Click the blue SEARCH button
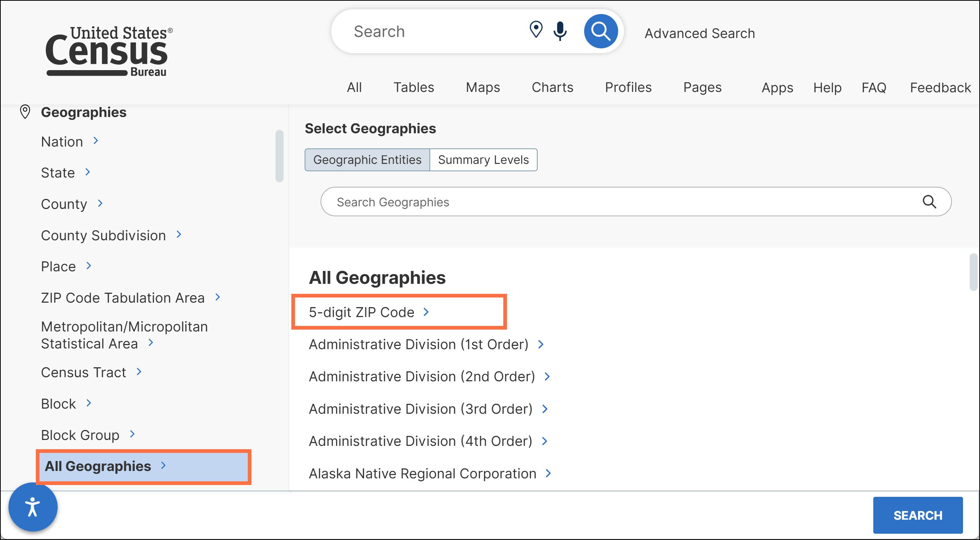This screenshot has height=540, width=980. click(918, 515)
